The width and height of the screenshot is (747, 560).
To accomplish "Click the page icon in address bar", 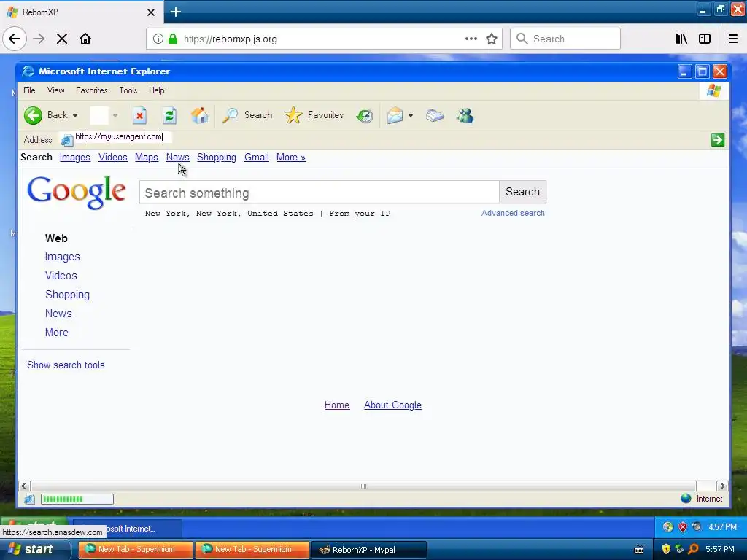I will point(67,140).
